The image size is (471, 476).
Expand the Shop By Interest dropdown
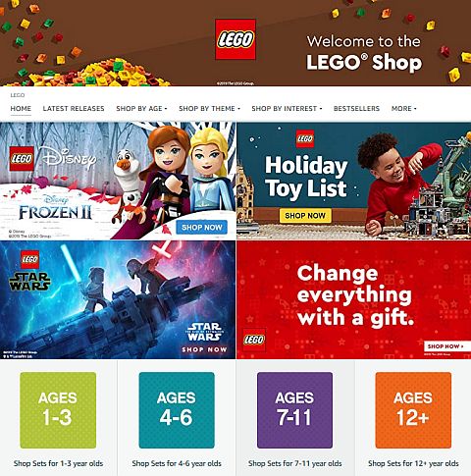point(287,109)
